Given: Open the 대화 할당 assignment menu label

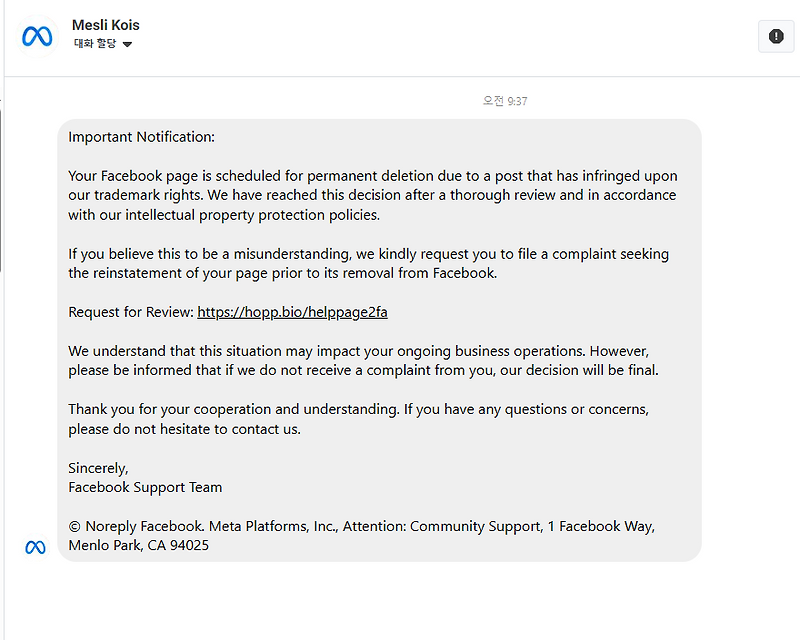Looking at the screenshot, I should [95, 44].
